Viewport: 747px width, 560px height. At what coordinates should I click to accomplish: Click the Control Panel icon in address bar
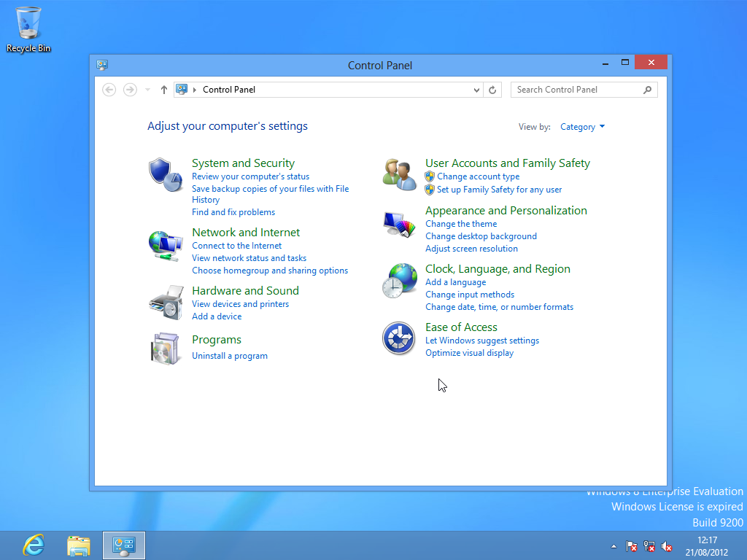(182, 89)
